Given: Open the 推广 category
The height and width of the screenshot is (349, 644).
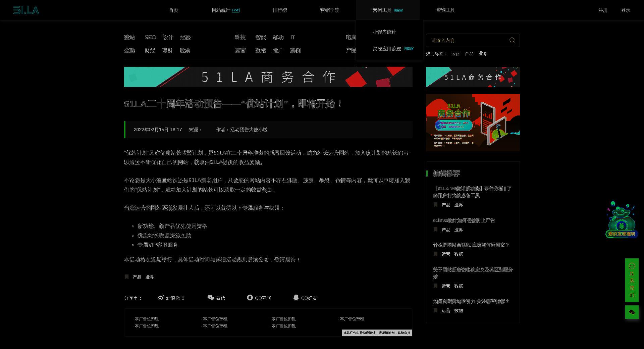Looking at the screenshot, I should (x=278, y=51).
